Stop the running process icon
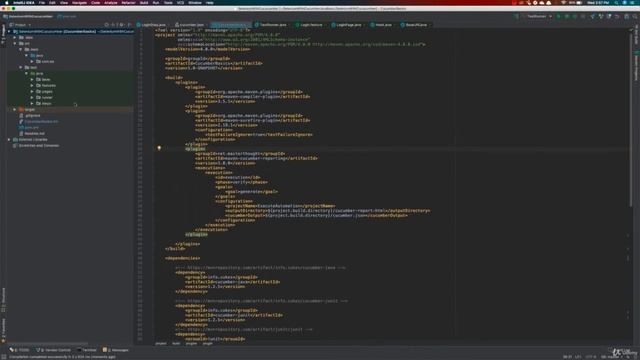Image resolution: width=640 pixels, height=360 pixels. (x=583, y=16)
